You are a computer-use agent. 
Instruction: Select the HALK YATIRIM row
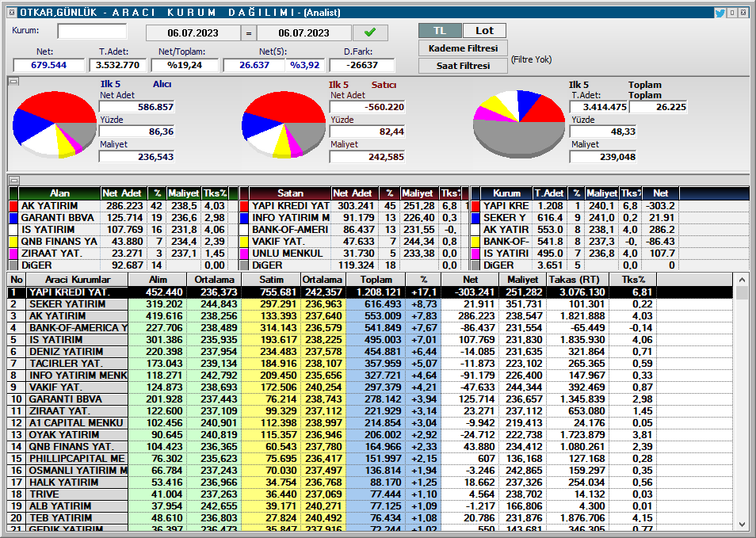[x=370, y=482]
